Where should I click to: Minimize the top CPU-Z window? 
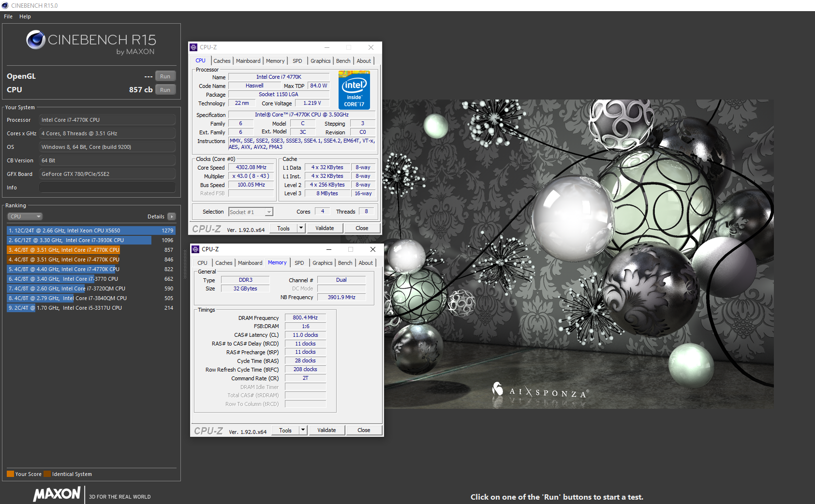point(327,47)
